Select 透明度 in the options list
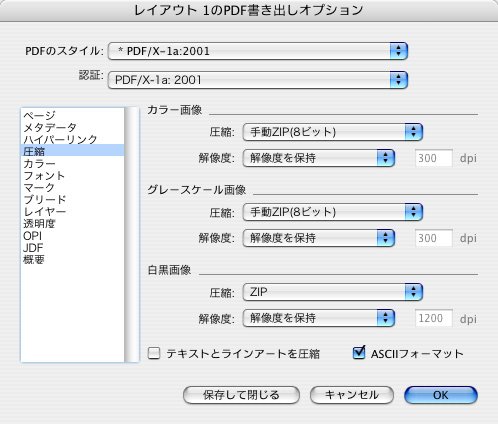This screenshot has width=498, height=424. coord(72,223)
